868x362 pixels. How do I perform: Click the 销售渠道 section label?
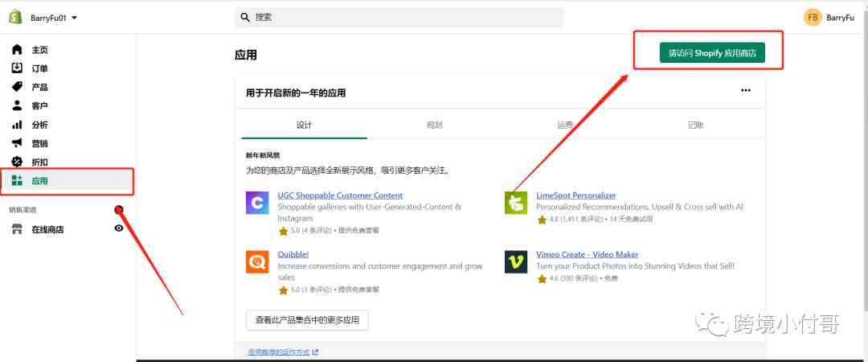point(23,210)
